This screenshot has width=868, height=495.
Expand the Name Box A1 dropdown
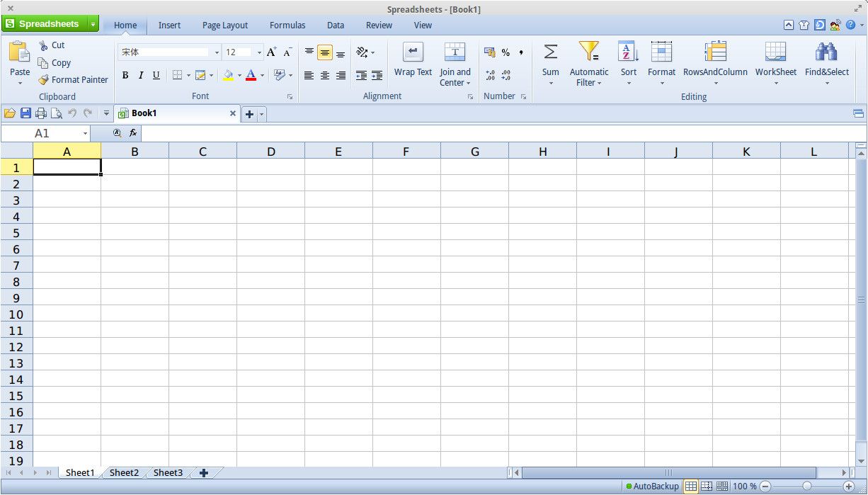point(85,133)
